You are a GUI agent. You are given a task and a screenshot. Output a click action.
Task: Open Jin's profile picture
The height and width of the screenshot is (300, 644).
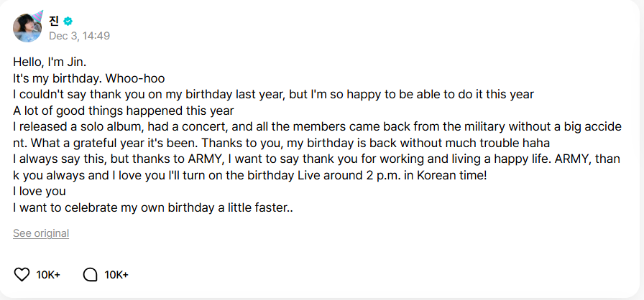[x=27, y=28]
